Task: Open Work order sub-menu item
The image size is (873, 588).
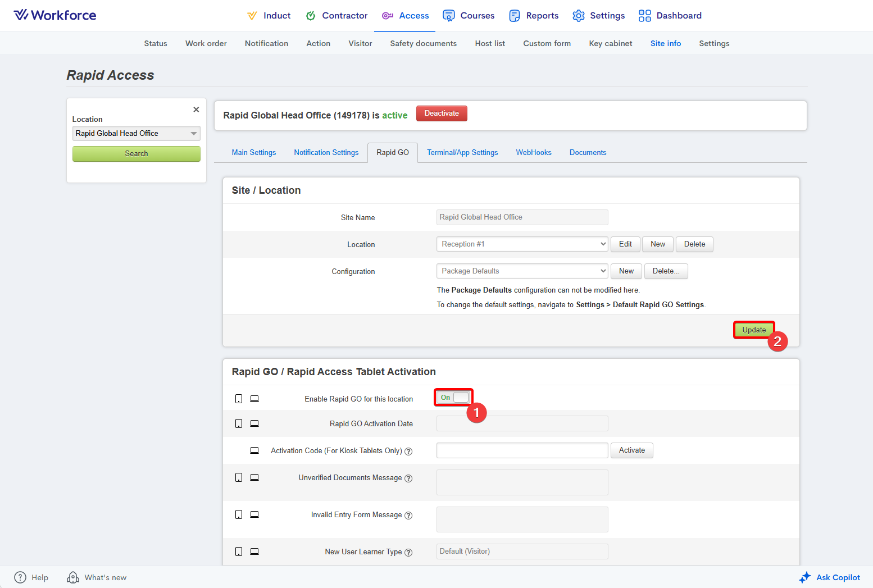Action: coord(206,43)
